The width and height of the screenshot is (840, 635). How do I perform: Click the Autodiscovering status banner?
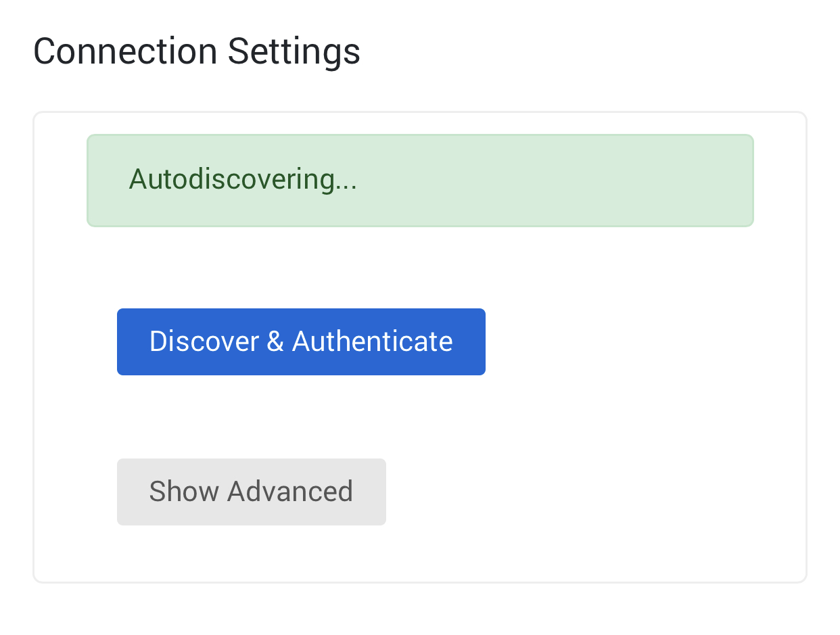[420, 181]
